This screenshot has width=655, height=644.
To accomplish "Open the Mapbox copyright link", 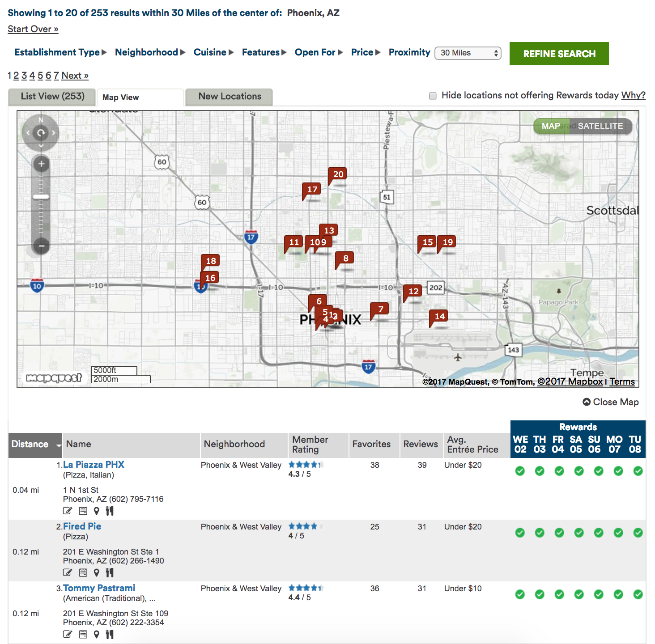I will (x=570, y=381).
